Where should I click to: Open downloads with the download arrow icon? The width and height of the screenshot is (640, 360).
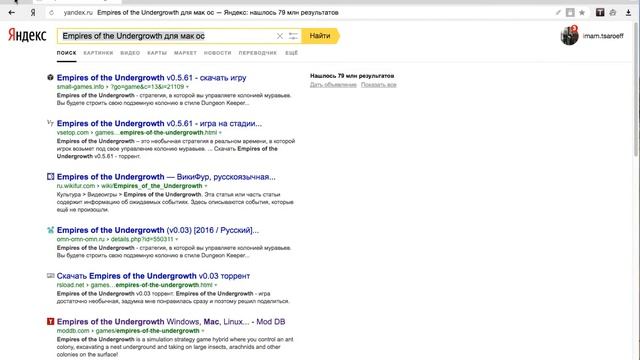[x=628, y=13]
